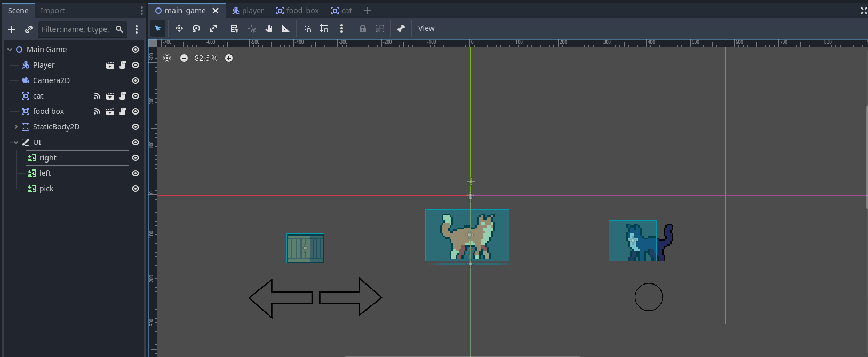Activate the Rotate mode tool
This screenshot has width=868, height=357.
click(x=196, y=29)
